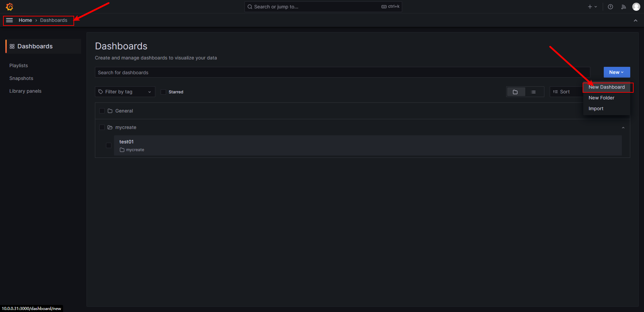644x312 pixels.
Task: Open Playlists in the sidebar
Action: (x=18, y=65)
